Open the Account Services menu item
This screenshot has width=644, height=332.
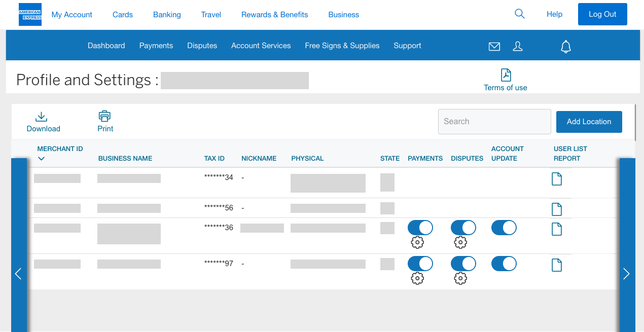point(261,46)
